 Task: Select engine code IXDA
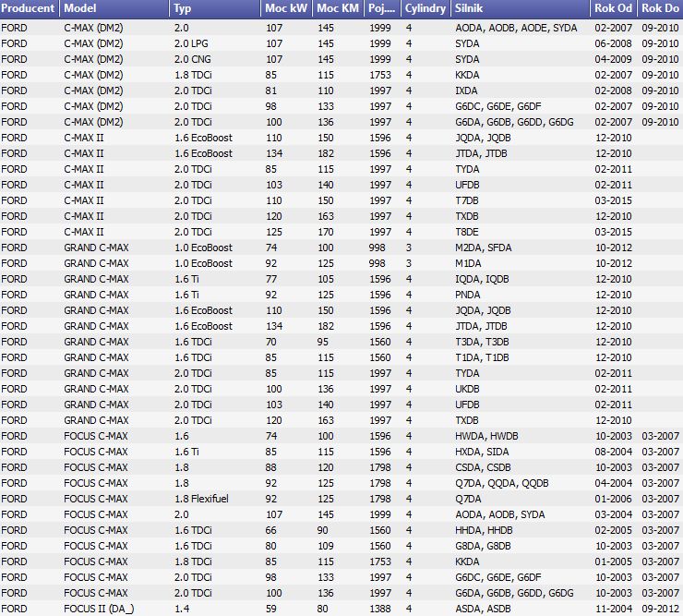[x=466, y=91]
